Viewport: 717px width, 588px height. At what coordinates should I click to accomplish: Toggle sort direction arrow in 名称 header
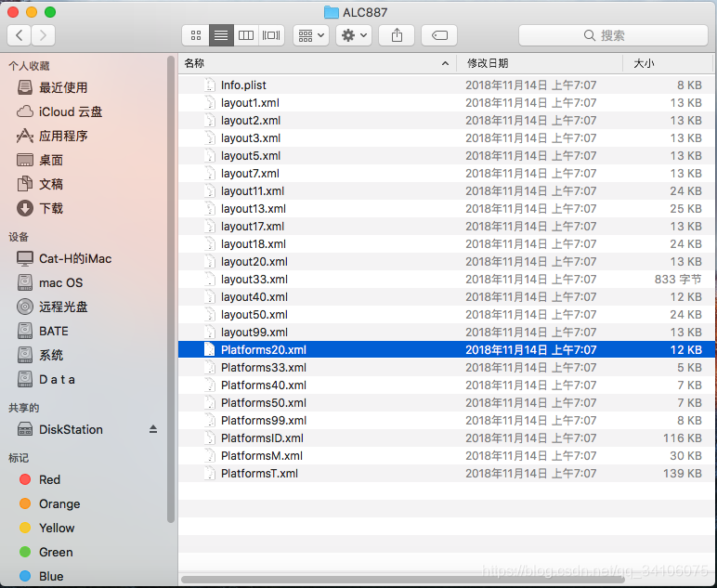445,63
